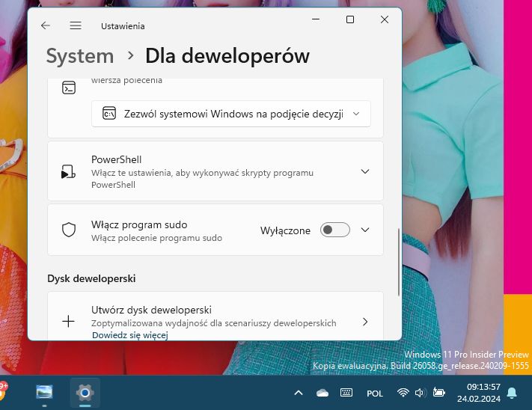Open the touch keyboard tray icon
The height and width of the screenshot is (410, 532).
346,393
